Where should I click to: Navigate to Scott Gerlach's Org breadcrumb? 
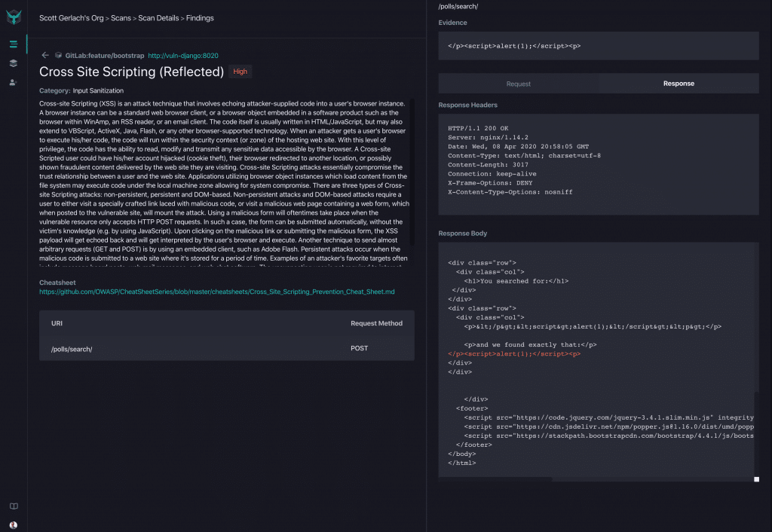[72, 18]
